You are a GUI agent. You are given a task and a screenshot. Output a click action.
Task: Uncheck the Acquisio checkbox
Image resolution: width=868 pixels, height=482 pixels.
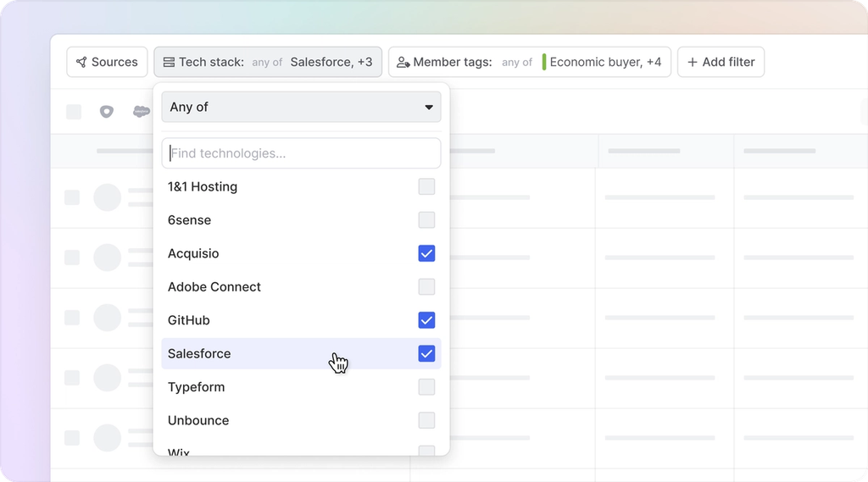coord(426,253)
